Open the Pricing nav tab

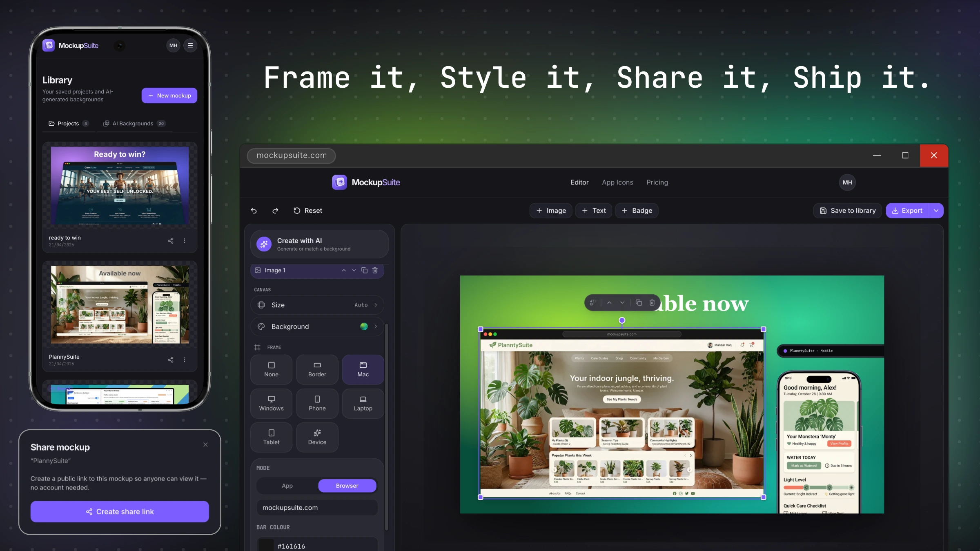click(657, 182)
